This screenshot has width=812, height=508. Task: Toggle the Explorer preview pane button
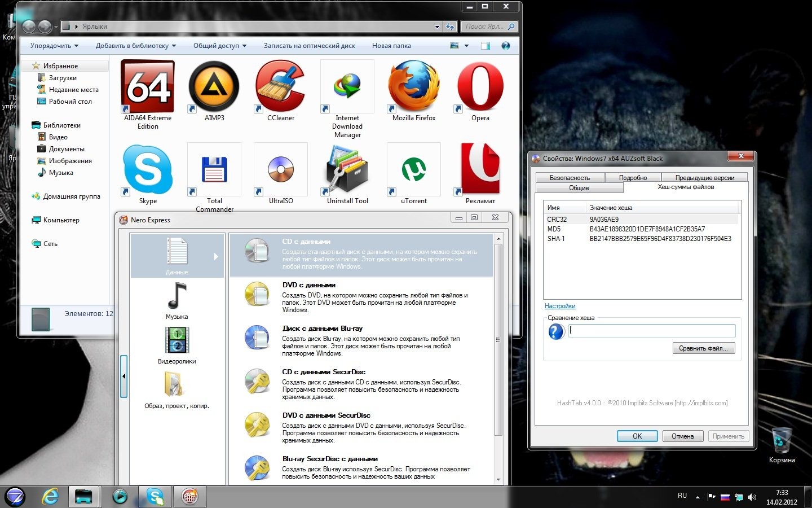485,46
